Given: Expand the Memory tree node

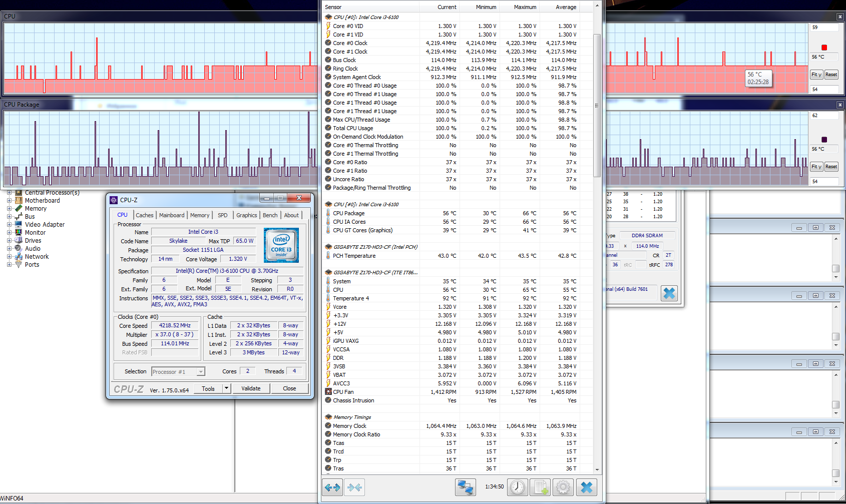Looking at the screenshot, I should click(9, 209).
